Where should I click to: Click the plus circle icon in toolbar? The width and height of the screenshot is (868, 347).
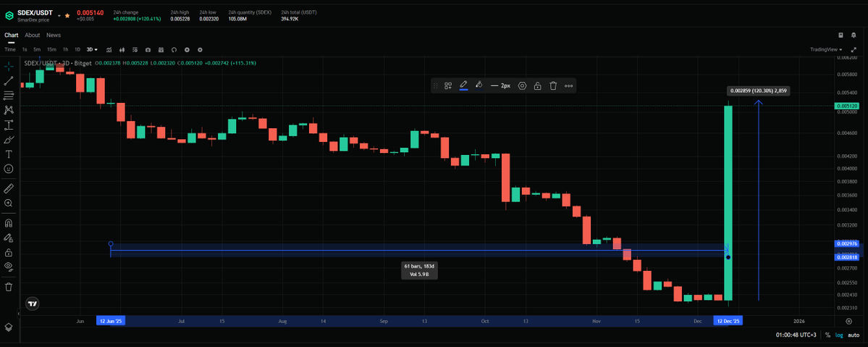187,49
